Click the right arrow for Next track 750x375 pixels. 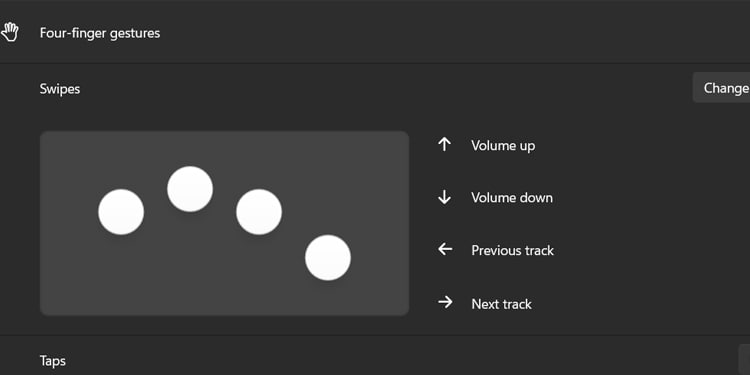445,302
